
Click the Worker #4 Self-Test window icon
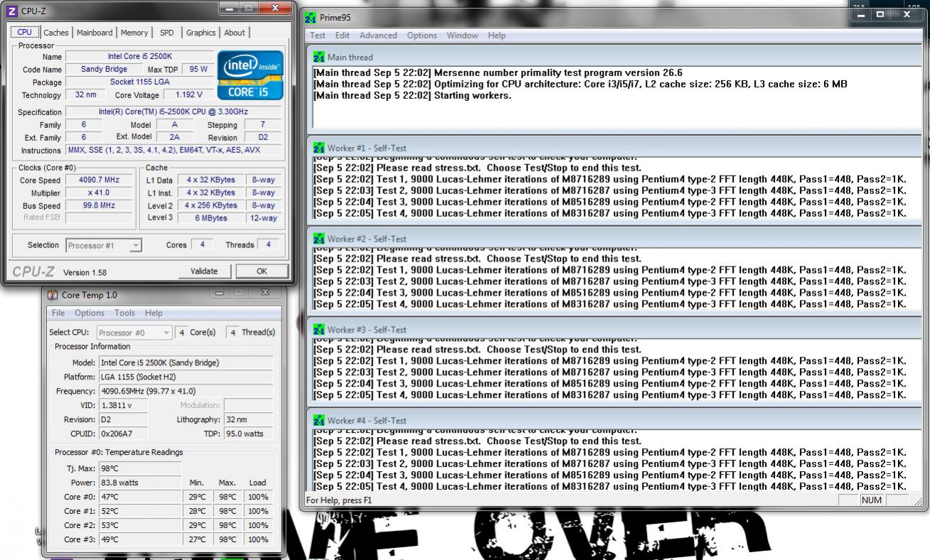point(319,421)
